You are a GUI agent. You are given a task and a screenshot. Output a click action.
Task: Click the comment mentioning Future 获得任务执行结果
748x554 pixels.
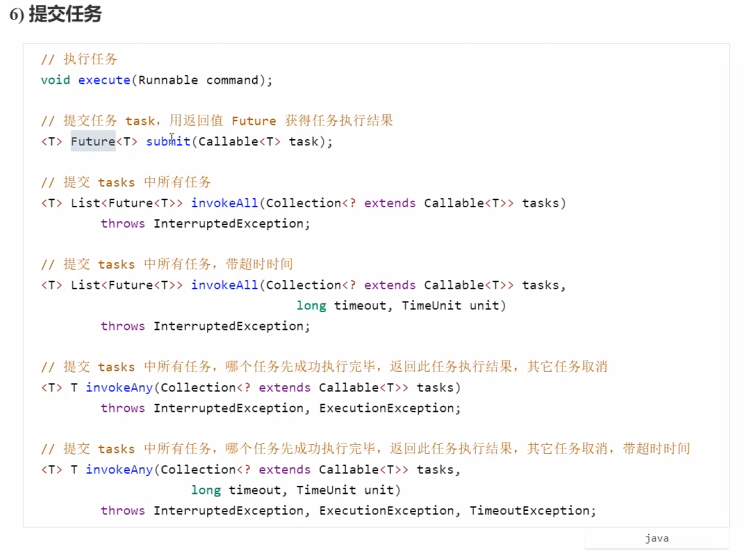[217, 121]
